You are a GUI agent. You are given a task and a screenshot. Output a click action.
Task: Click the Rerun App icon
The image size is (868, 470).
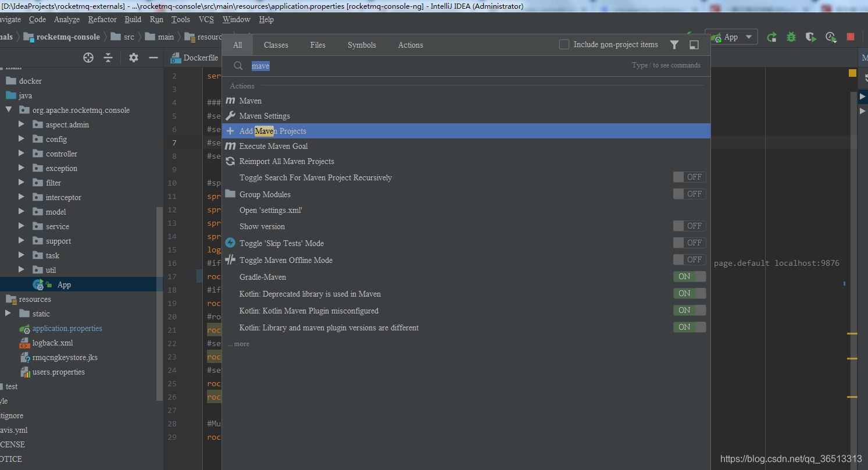[771, 37]
